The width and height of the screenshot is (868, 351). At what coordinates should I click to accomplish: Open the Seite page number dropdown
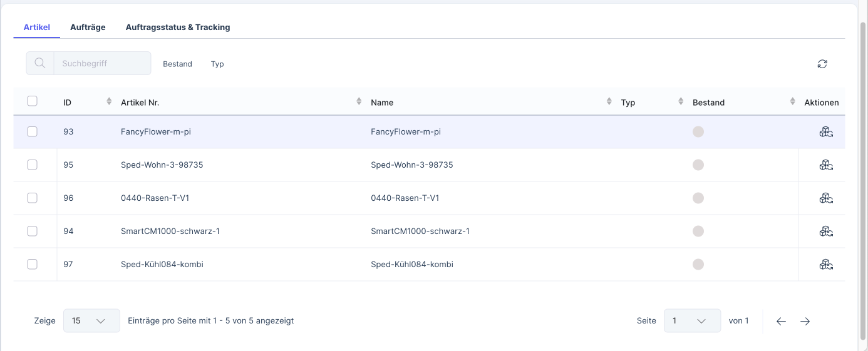[691, 321]
